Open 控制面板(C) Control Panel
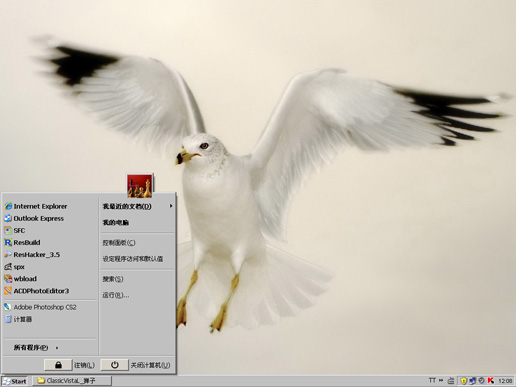 pyautogui.click(x=137, y=243)
